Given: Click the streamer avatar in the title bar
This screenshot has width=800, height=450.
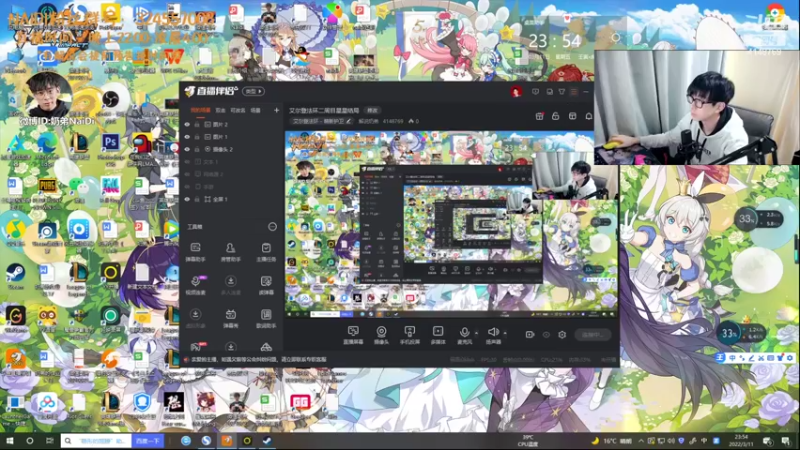Looking at the screenshot, I should pyautogui.click(x=516, y=92).
